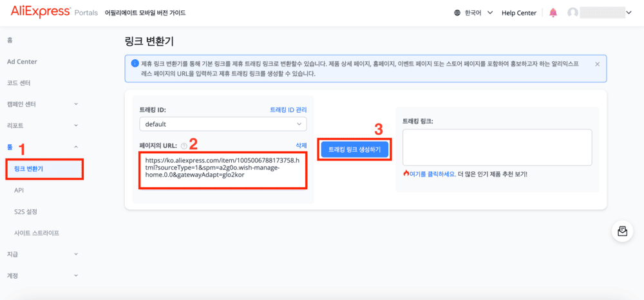Click the 여기를 클릭하세요 link
This screenshot has height=300, width=644.
click(433, 174)
